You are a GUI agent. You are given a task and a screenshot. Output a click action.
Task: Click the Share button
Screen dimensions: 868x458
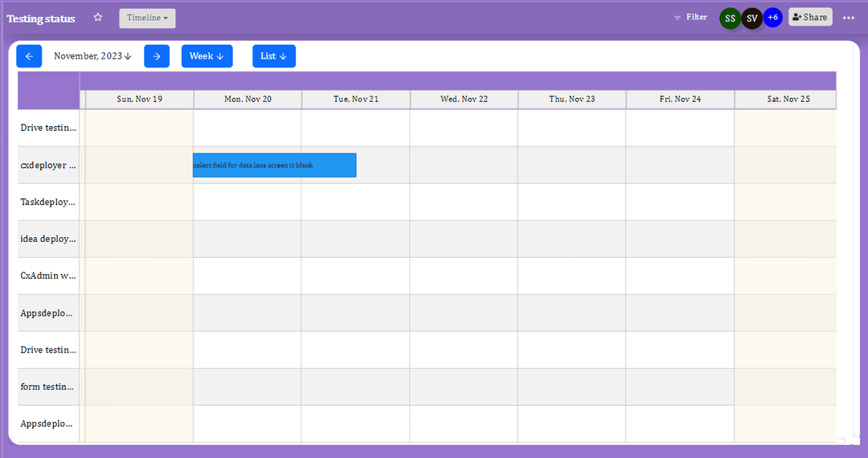810,18
